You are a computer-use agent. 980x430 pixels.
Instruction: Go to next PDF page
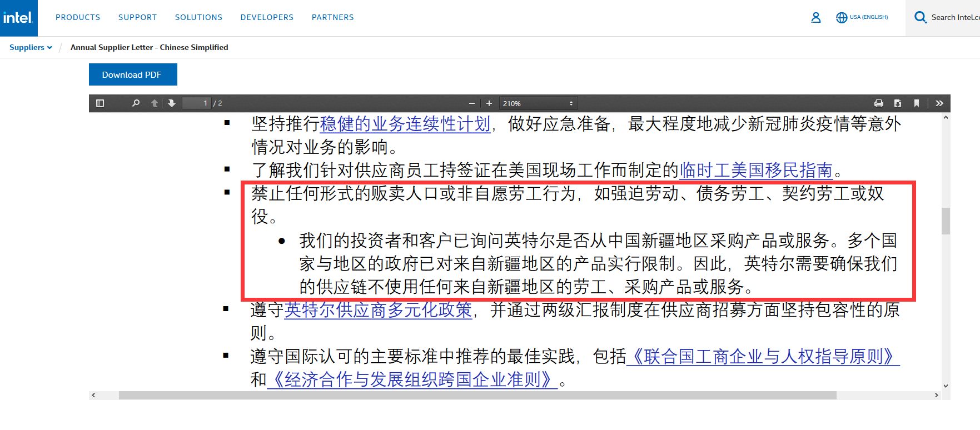click(x=172, y=103)
